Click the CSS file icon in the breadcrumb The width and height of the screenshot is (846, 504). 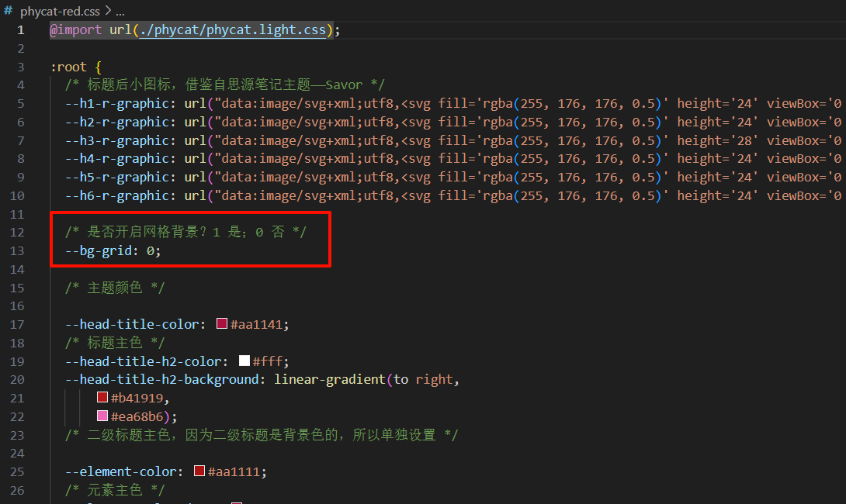8,10
